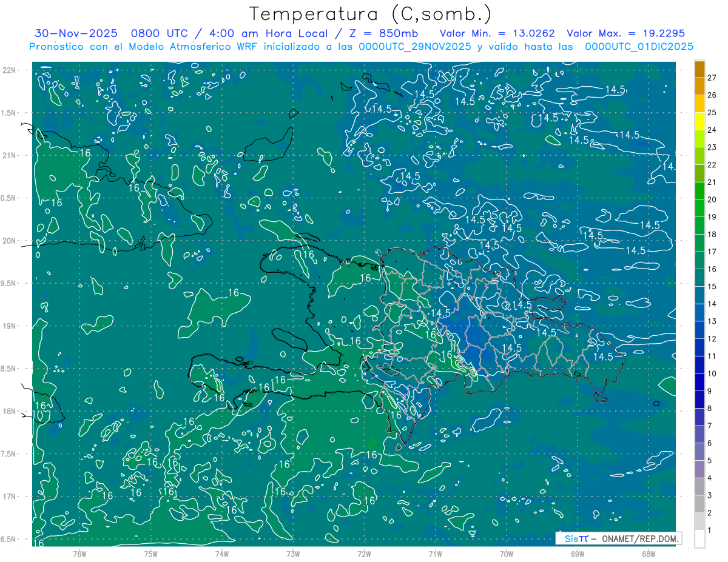Click the "Sisπ" logo in the credit box
This screenshot has height=562, width=728.
coord(576,538)
